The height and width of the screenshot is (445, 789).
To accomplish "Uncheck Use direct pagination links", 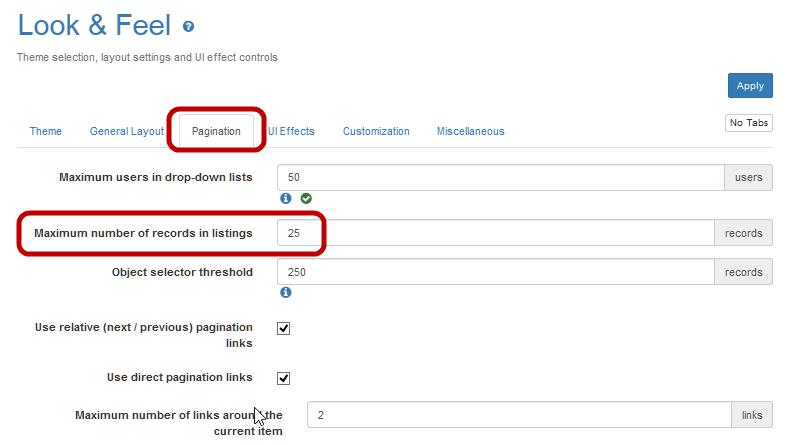I will click(283, 378).
